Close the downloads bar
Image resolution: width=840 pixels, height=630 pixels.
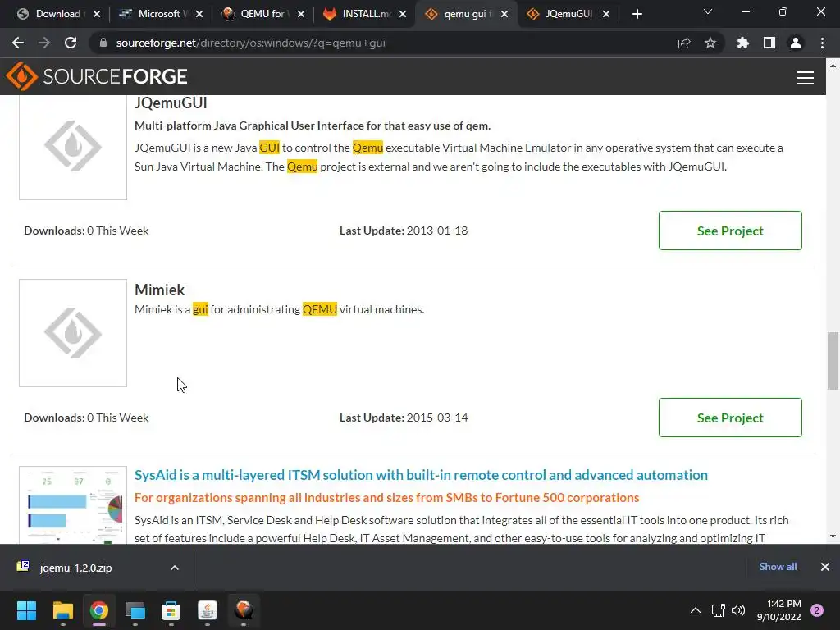(x=825, y=567)
